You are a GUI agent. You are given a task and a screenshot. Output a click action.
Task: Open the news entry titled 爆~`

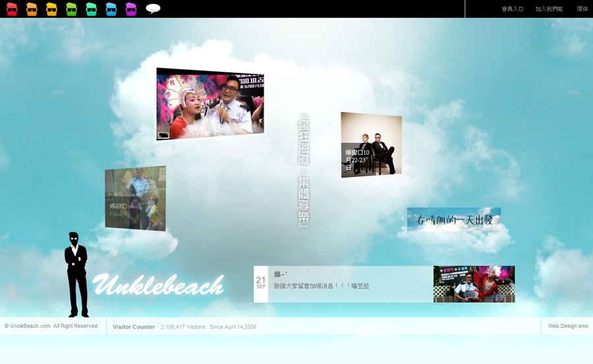(281, 274)
